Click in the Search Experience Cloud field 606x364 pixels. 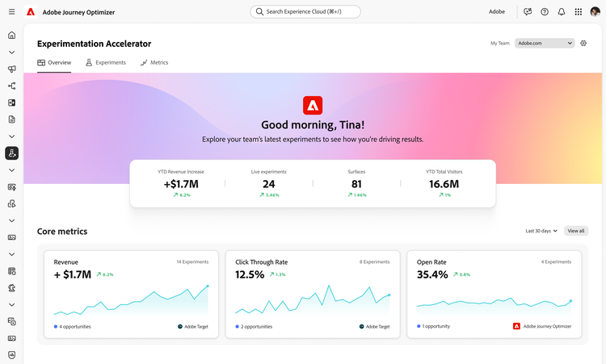(x=305, y=12)
